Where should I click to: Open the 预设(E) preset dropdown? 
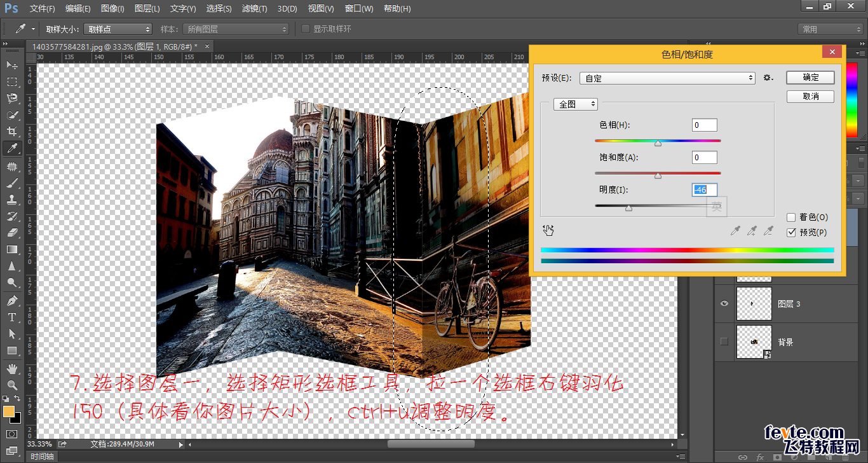point(667,78)
